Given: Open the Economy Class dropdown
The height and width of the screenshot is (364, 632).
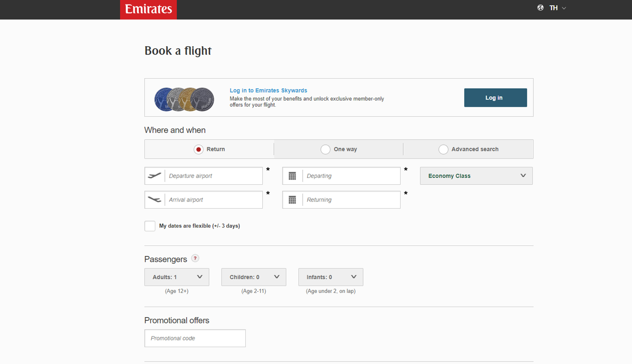Looking at the screenshot, I should pyautogui.click(x=476, y=176).
